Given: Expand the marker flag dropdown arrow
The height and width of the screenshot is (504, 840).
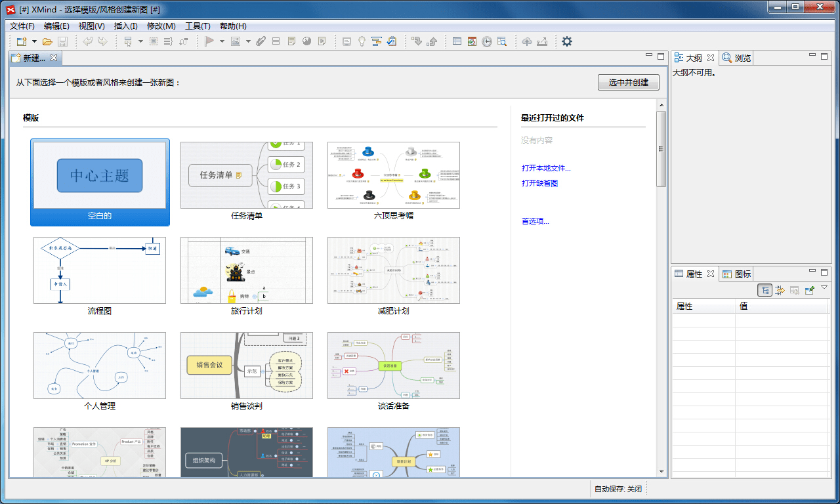Looking at the screenshot, I should click(x=222, y=41).
